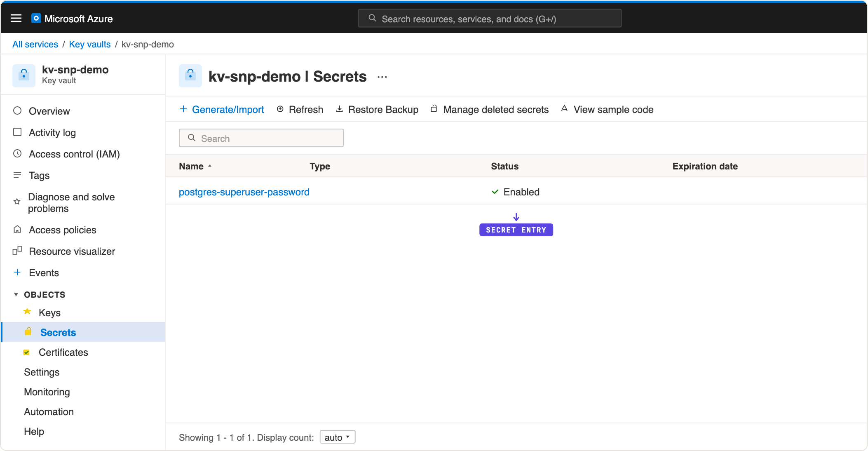Click the magnifier icon in the secrets search box
868x451 pixels.
coord(192,138)
